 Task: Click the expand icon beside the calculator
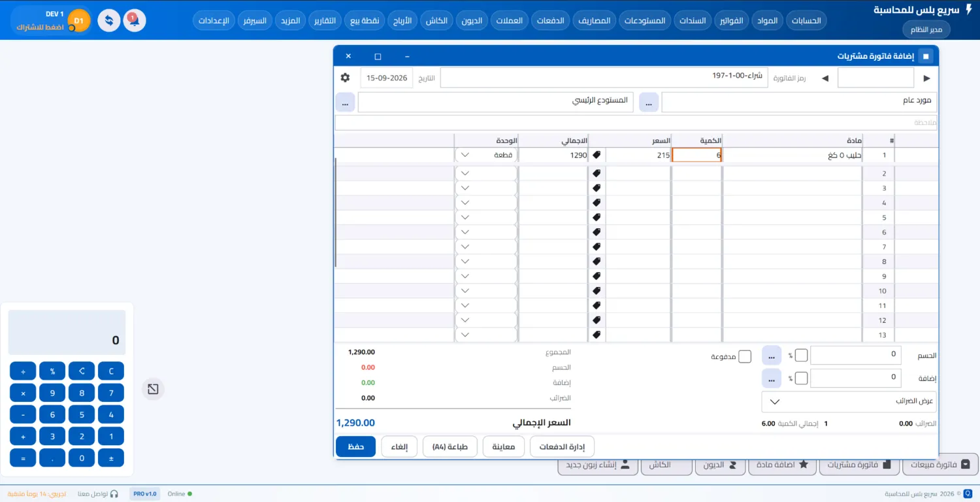[153, 390]
